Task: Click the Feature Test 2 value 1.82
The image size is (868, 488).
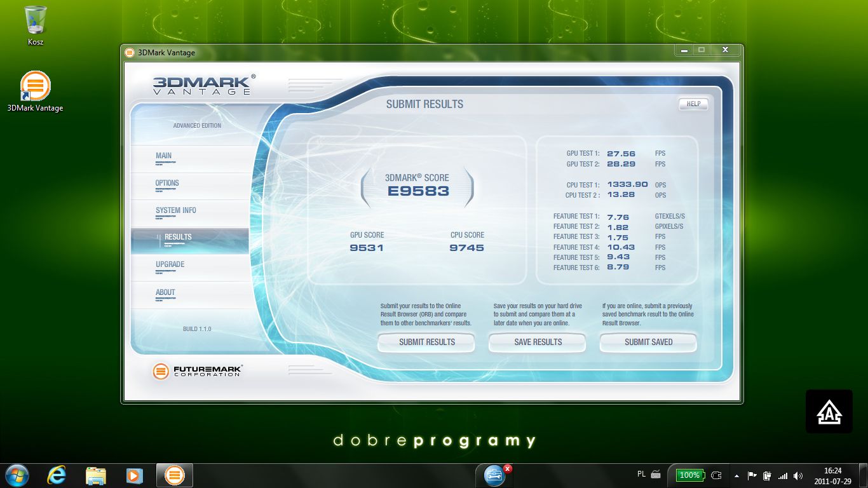Action: (x=618, y=227)
